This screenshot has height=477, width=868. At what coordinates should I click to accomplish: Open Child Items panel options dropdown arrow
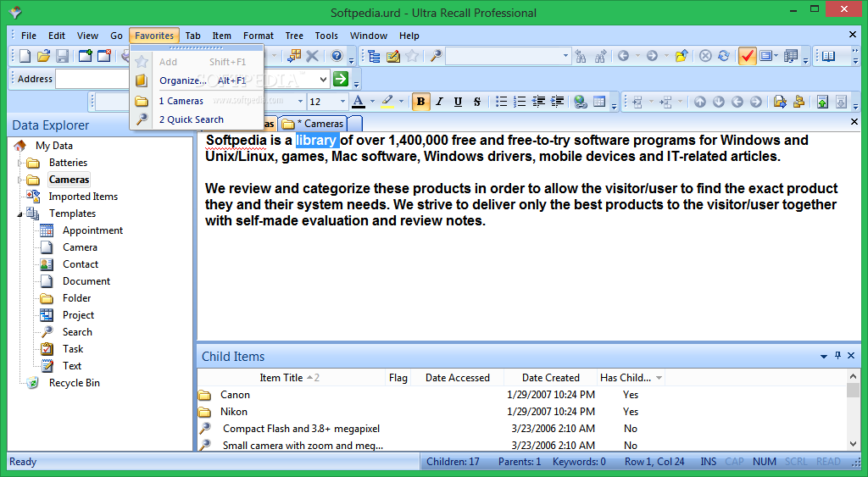(824, 357)
